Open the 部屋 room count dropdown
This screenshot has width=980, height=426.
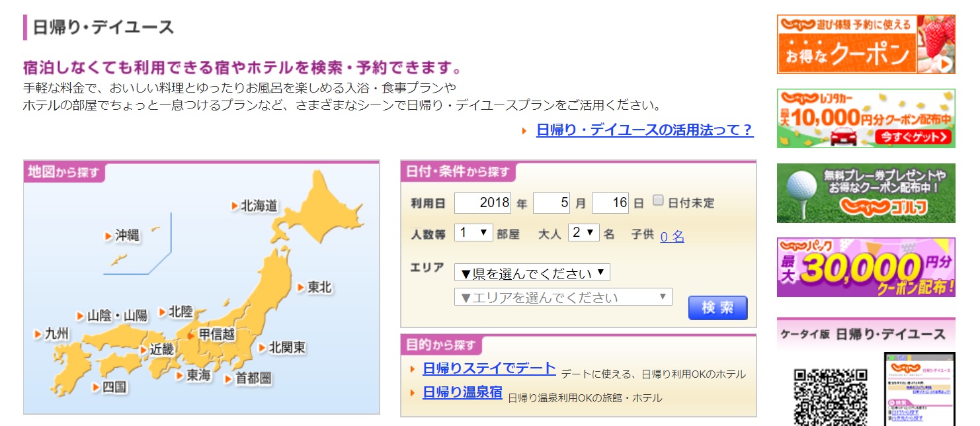click(x=473, y=233)
